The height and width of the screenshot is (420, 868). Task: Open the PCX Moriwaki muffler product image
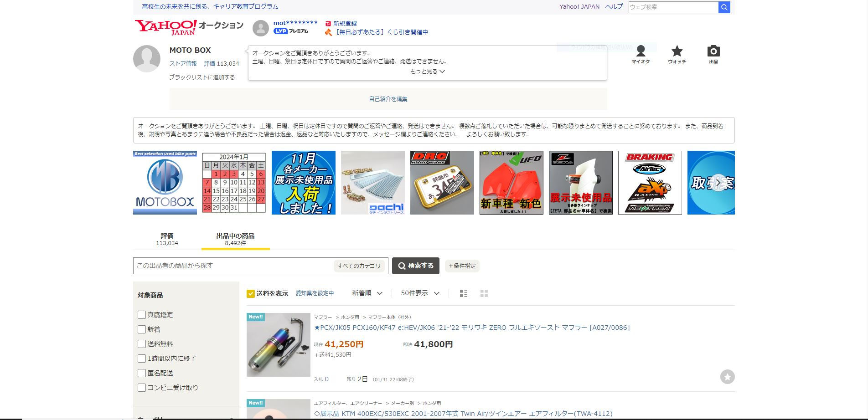tap(279, 345)
